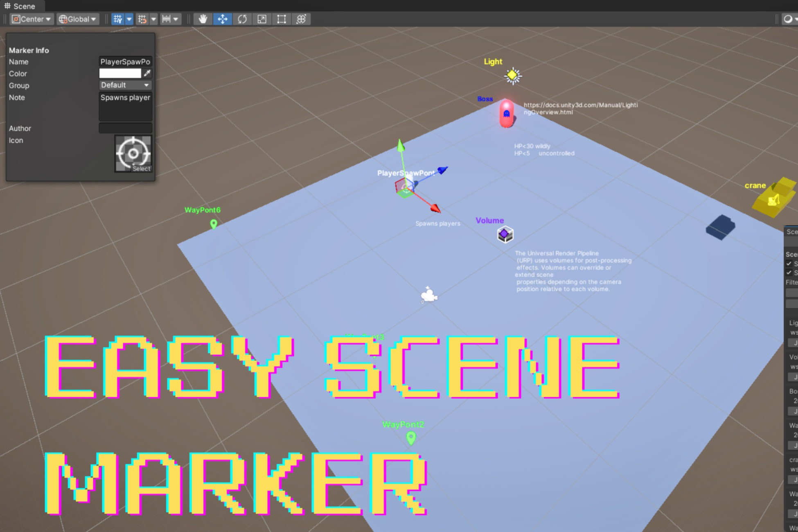Open snap increment settings

click(x=170, y=19)
